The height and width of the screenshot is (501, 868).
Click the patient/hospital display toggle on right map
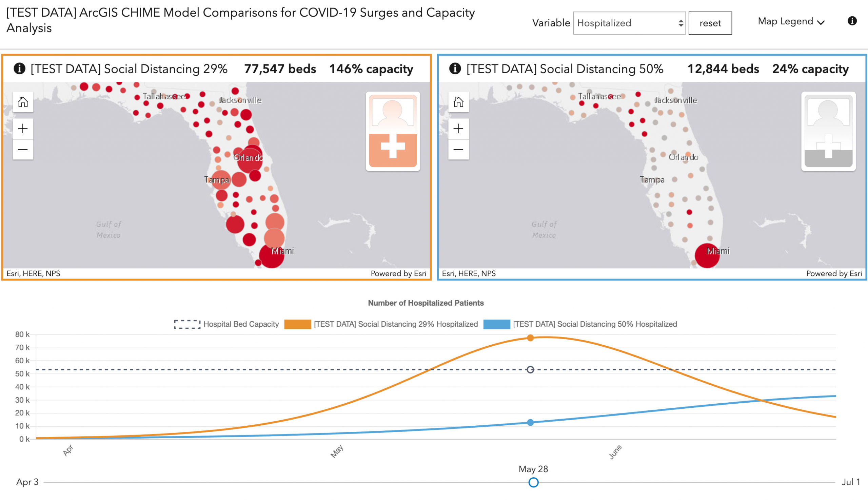click(828, 132)
